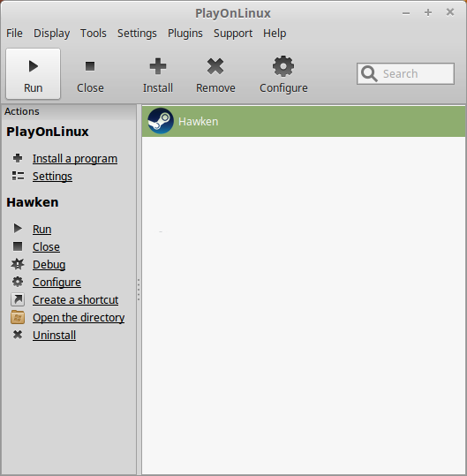Maximize the PlayOnLinux window

[x=428, y=12]
